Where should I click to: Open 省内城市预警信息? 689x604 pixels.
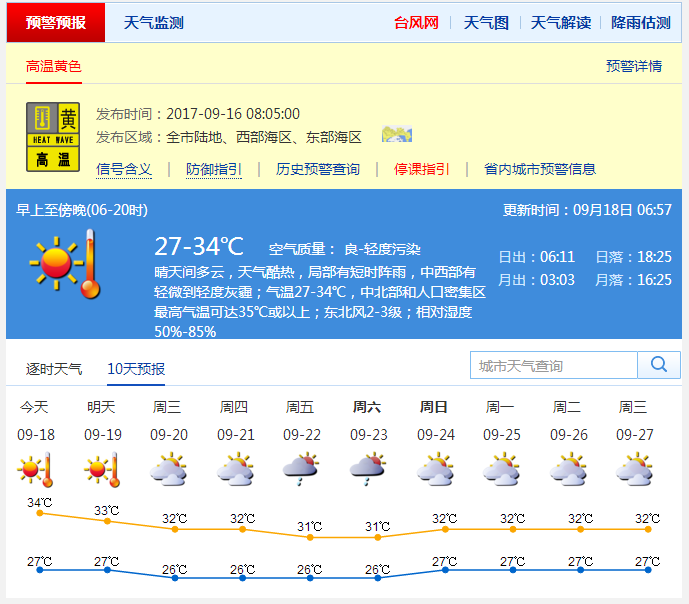[540, 169]
